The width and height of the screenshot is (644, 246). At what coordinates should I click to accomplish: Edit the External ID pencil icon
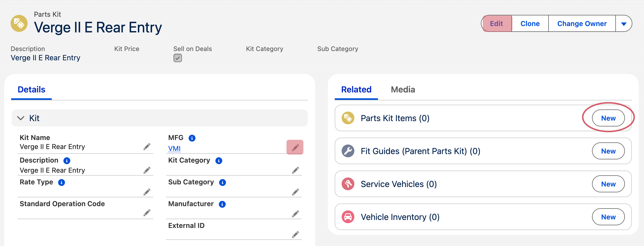pyautogui.click(x=295, y=234)
